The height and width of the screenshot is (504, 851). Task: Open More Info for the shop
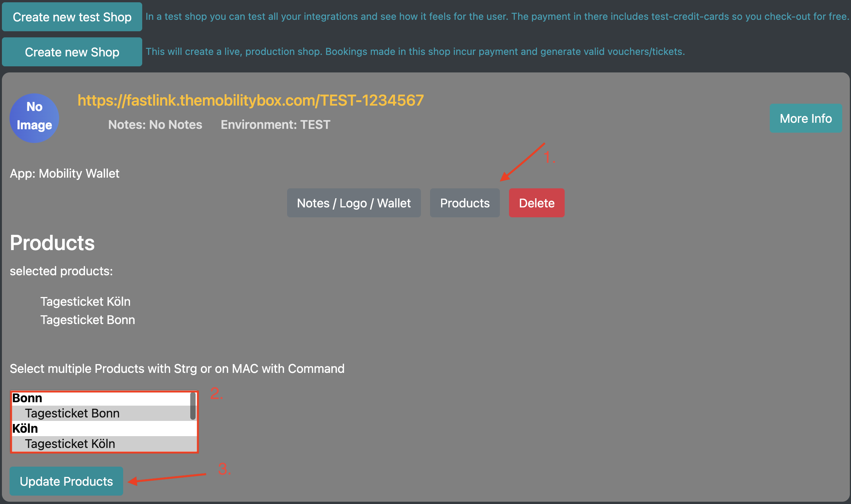[x=806, y=118]
